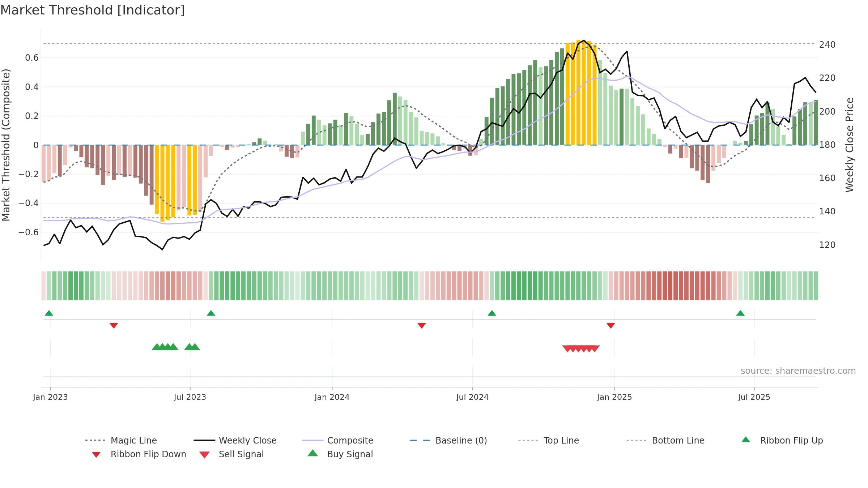Toggle the Bottom Line legend entry
Screen dimensions: 868x488
coord(665,440)
